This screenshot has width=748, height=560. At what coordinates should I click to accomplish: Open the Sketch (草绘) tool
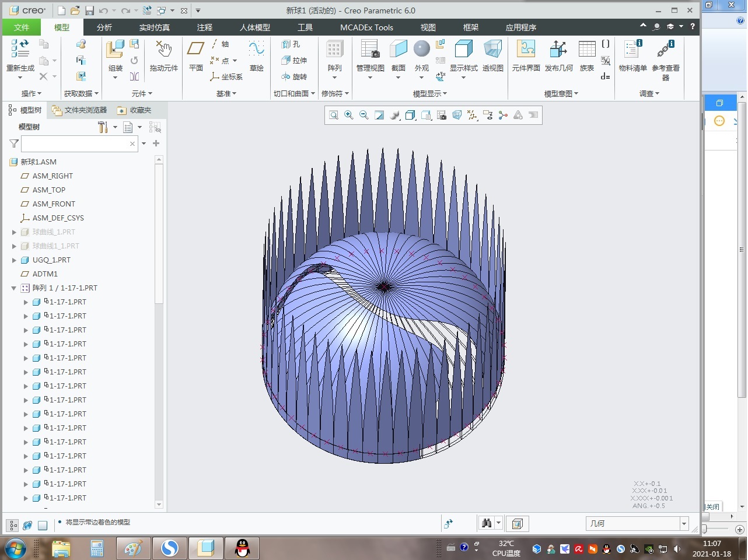256,50
